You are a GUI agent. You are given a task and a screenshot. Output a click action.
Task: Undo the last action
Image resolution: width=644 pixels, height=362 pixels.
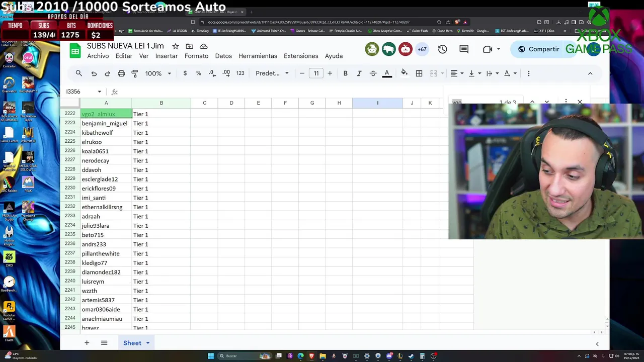pos(94,73)
